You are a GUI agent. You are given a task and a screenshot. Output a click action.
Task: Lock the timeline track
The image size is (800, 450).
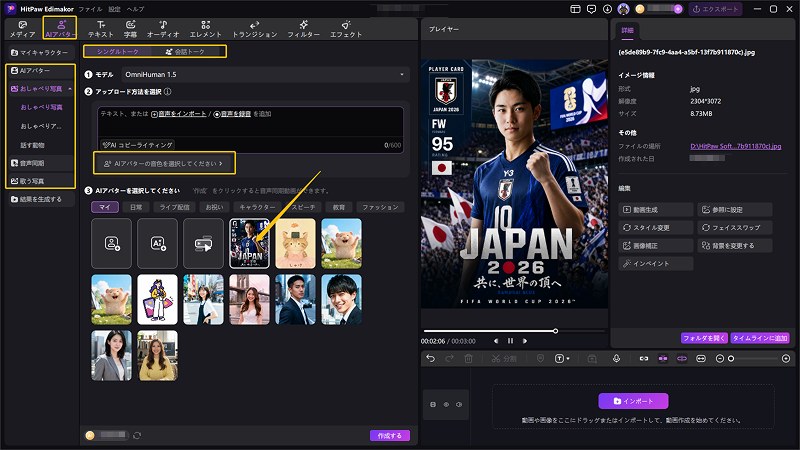pyautogui.click(x=433, y=405)
